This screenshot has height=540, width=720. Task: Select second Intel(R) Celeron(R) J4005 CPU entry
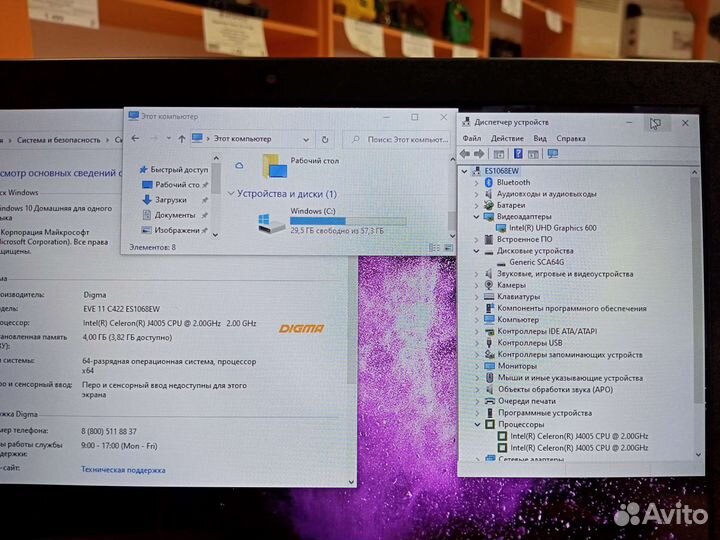click(579, 448)
